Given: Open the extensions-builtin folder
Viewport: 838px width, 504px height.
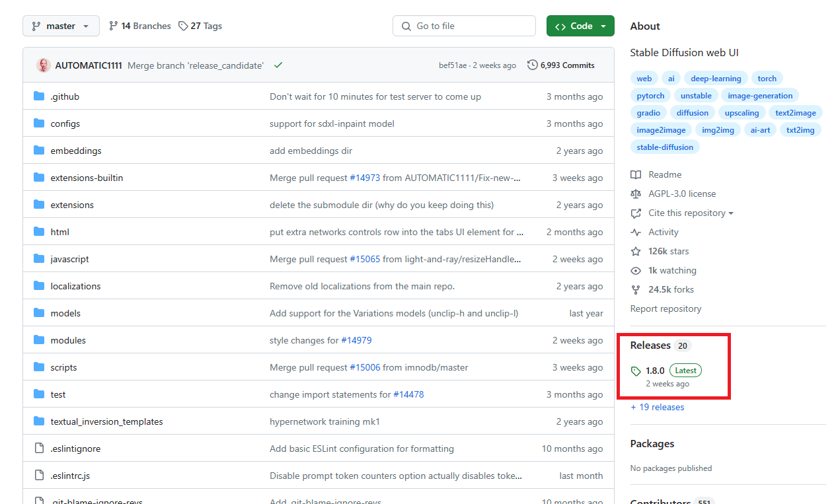Looking at the screenshot, I should [87, 178].
